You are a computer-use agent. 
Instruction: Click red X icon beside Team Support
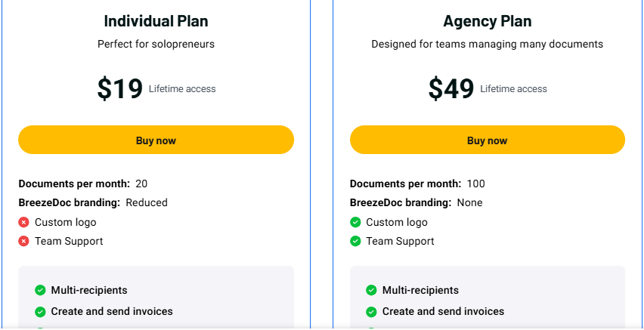24,242
